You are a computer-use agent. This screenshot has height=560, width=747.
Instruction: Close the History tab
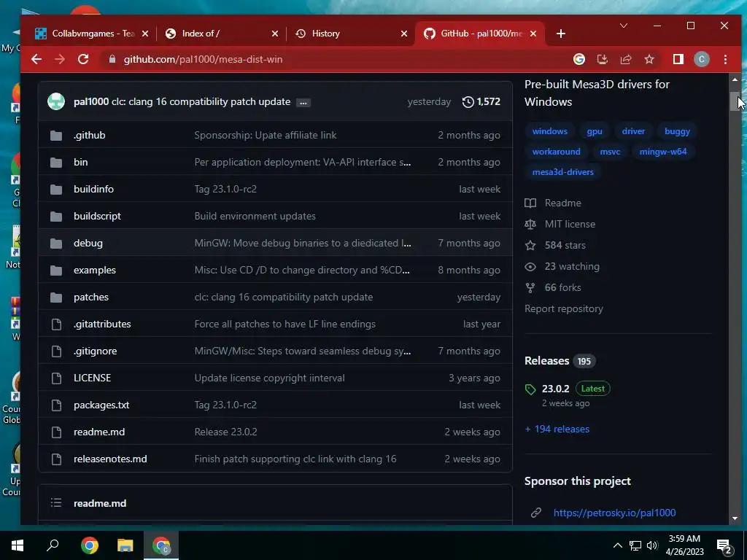pos(404,34)
